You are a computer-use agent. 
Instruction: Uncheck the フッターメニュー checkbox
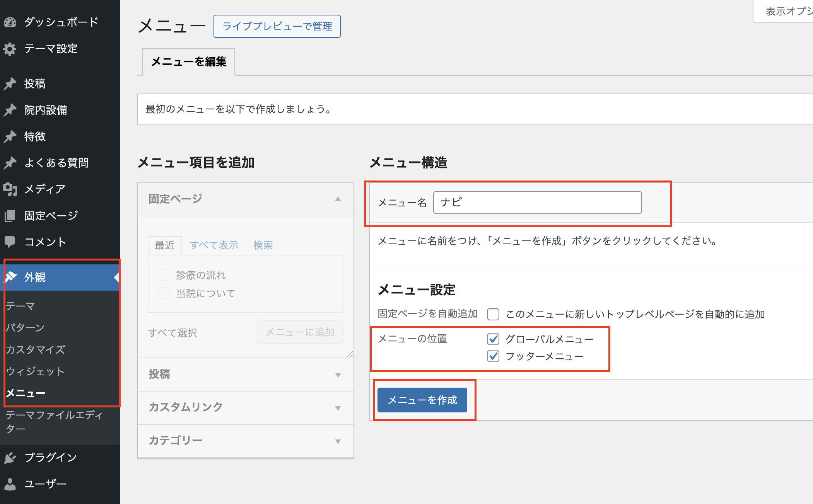[x=493, y=356]
